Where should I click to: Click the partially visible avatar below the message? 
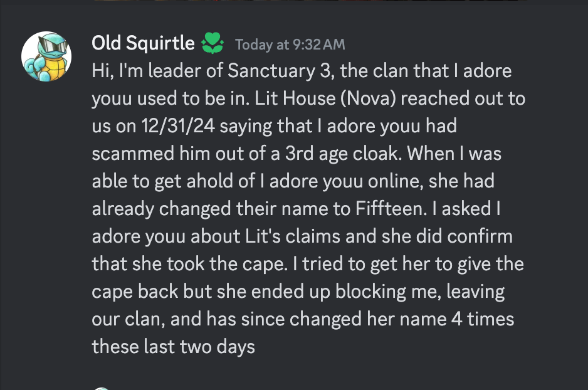point(102,389)
